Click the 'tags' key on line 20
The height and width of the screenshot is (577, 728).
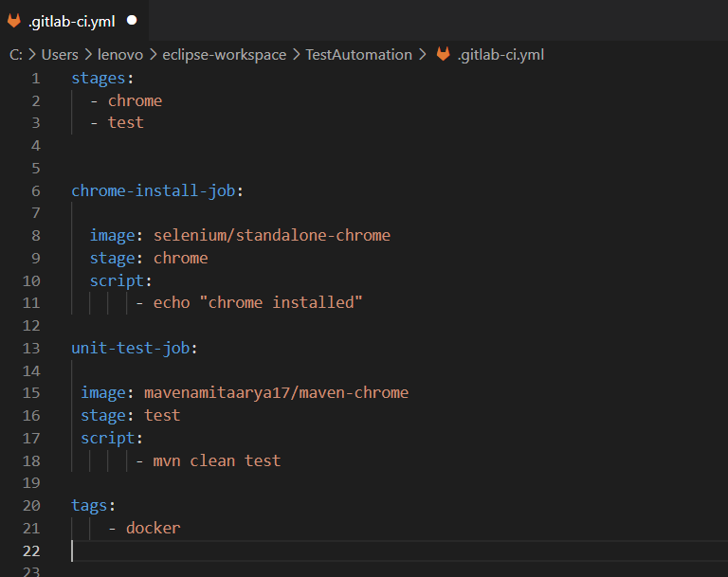89,506
